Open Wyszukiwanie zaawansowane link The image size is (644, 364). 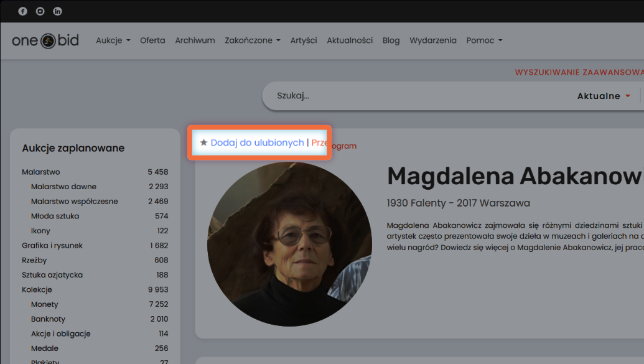pyautogui.click(x=579, y=72)
